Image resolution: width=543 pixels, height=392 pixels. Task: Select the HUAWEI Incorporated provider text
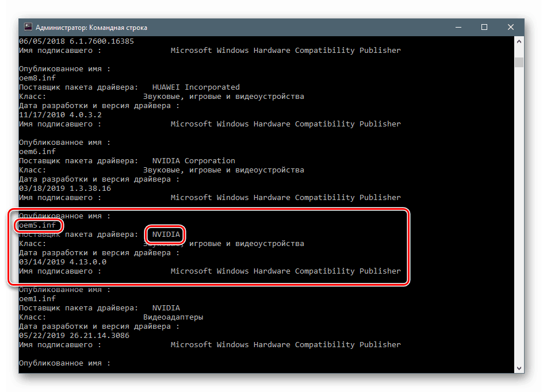pyautogui.click(x=196, y=87)
